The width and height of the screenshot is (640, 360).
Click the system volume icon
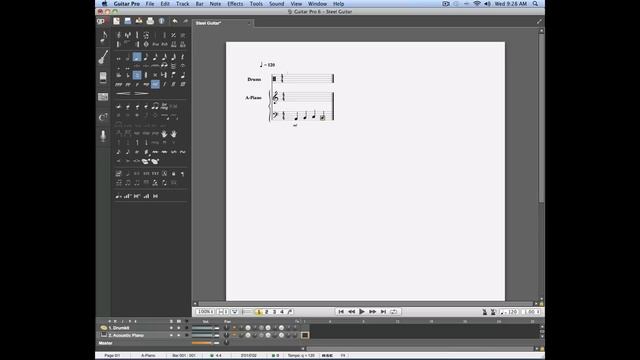487,4
